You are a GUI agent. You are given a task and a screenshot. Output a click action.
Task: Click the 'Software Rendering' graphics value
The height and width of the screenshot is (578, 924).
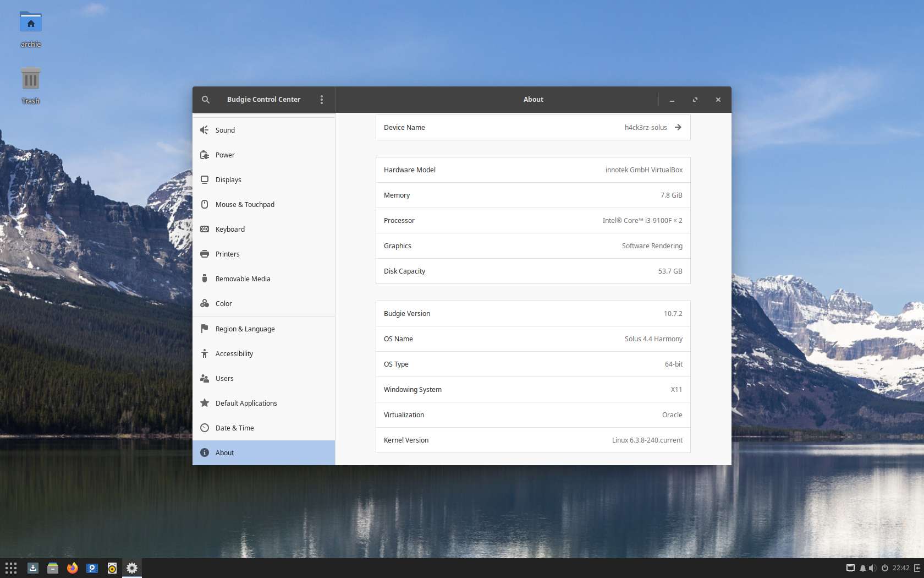pos(652,246)
